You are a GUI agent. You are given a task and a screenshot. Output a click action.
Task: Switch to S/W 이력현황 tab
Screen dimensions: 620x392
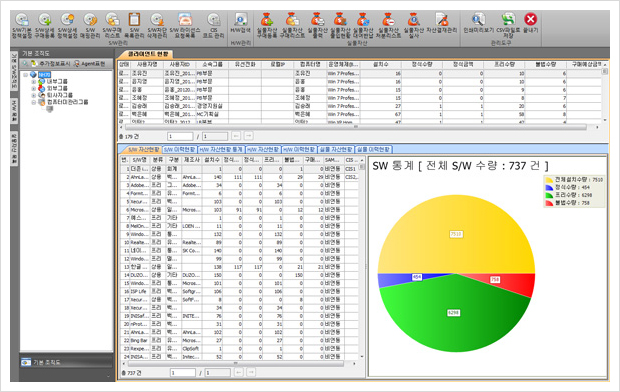[180, 150]
